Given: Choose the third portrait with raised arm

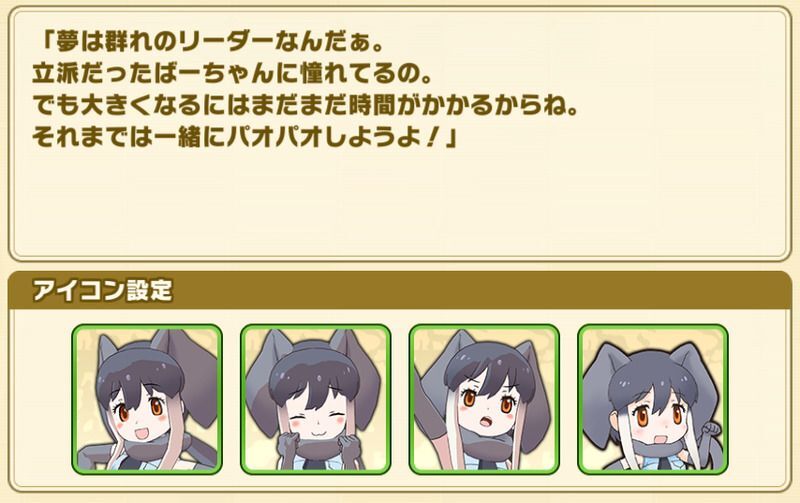Looking at the screenshot, I should coord(484,399).
